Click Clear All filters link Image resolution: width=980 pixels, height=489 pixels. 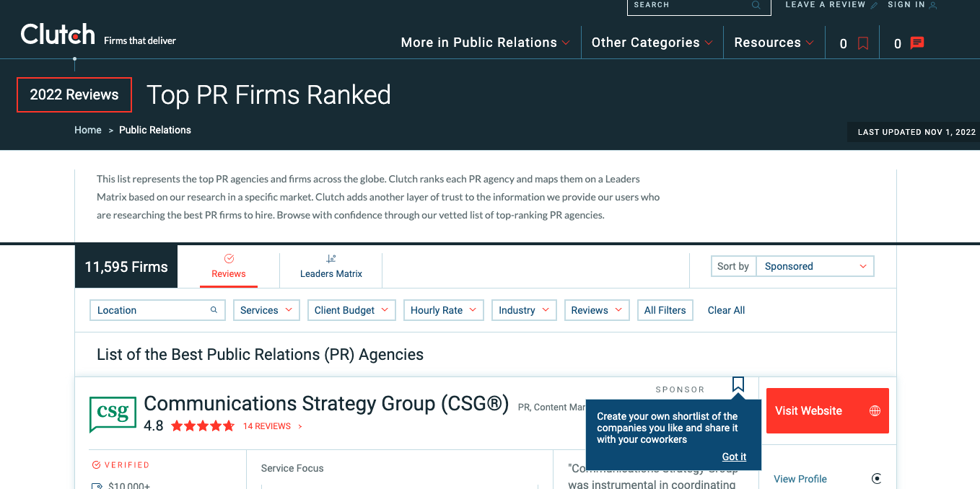(x=726, y=310)
